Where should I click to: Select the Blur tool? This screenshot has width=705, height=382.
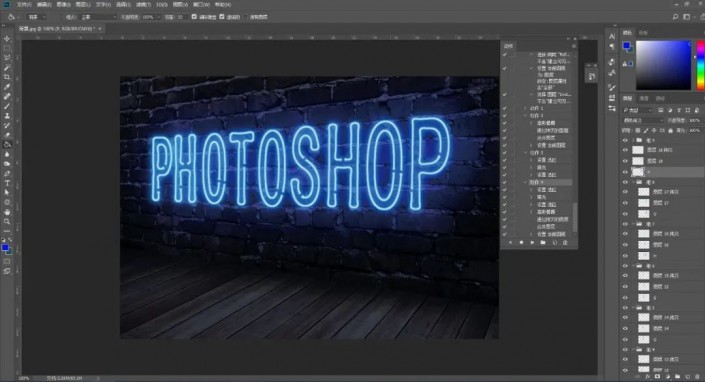click(7, 154)
